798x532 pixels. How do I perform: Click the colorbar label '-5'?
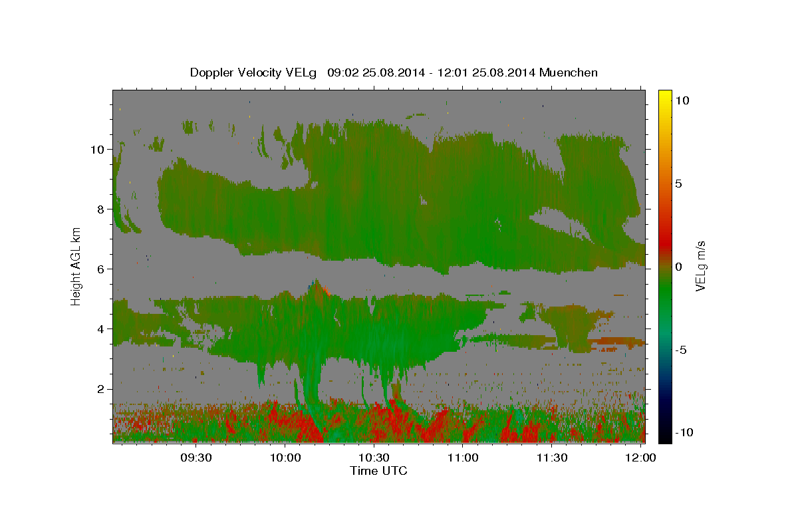click(x=682, y=350)
